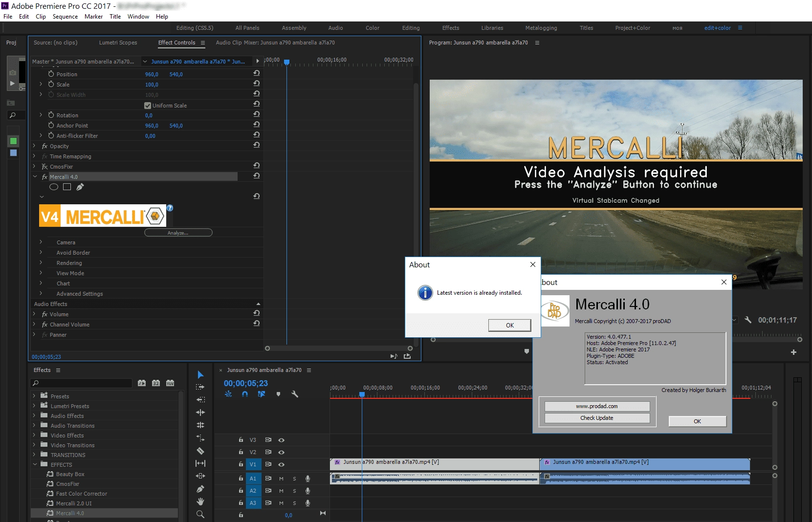Screen dimensions: 812x522
Task: Expand Video Transitions folder
Action: point(34,445)
